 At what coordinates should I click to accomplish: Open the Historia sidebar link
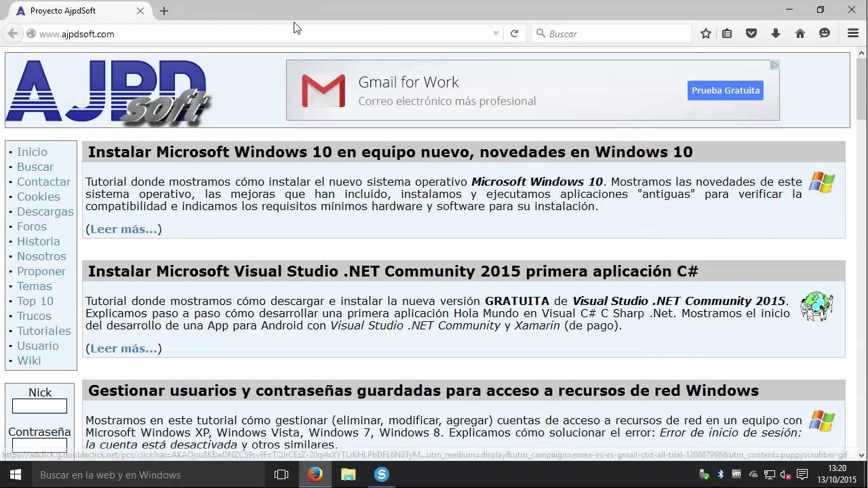pyautogui.click(x=39, y=241)
